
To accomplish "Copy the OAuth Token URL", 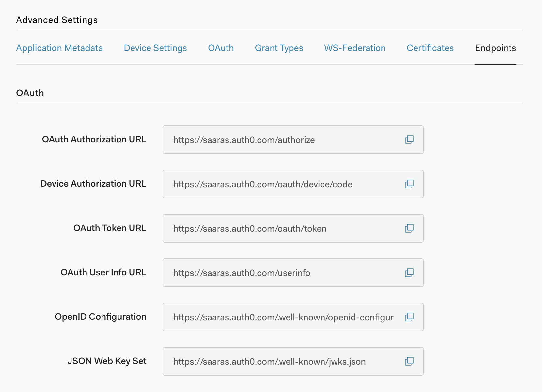I will click(409, 228).
